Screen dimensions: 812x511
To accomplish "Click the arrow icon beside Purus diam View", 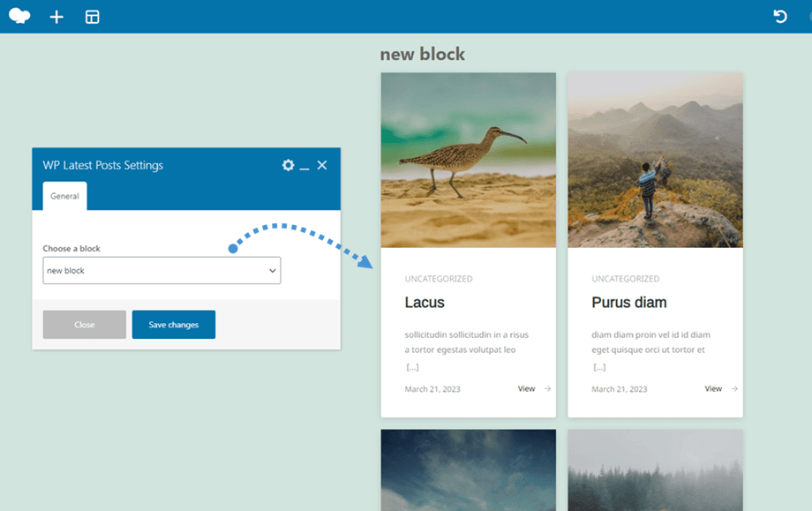I will point(734,388).
